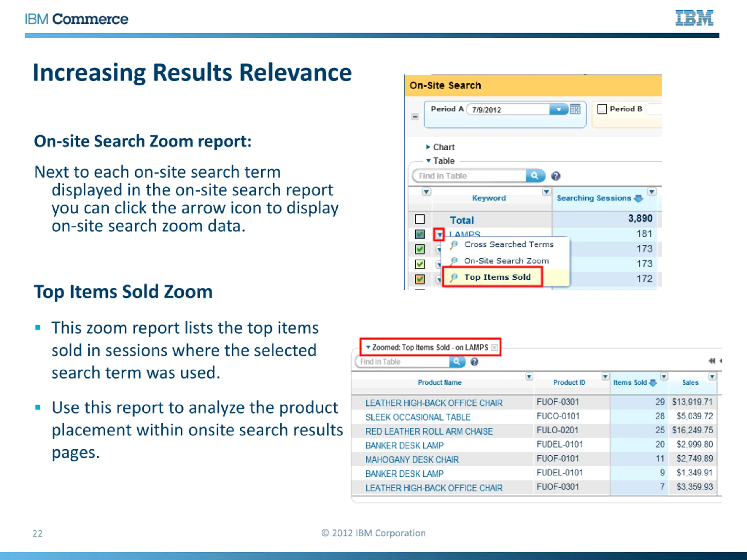Click help icon in Top Items Sold report
747x560 pixels.
coord(474,362)
